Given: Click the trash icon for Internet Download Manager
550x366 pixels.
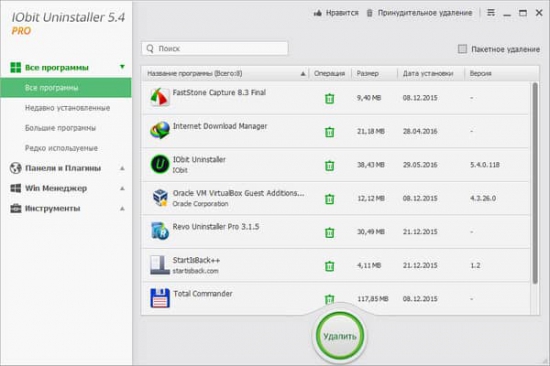Looking at the screenshot, I should pyautogui.click(x=329, y=132).
